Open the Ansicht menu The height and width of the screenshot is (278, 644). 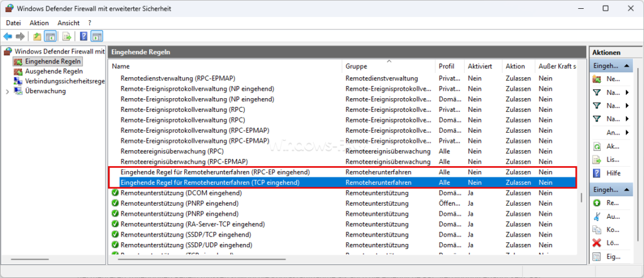[x=69, y=23]
